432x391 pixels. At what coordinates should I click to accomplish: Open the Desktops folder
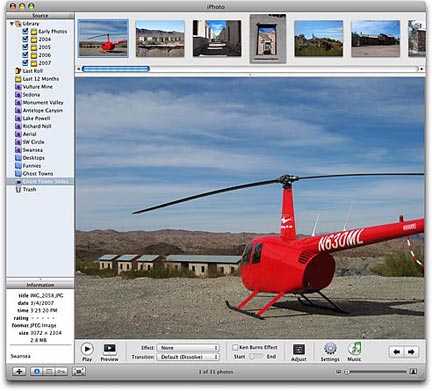[34, 158]
